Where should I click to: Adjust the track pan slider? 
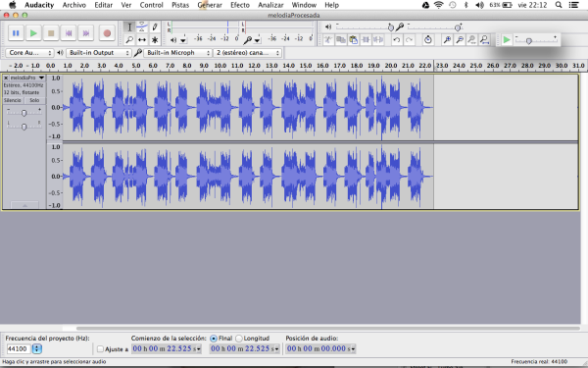tap(24, 127)
